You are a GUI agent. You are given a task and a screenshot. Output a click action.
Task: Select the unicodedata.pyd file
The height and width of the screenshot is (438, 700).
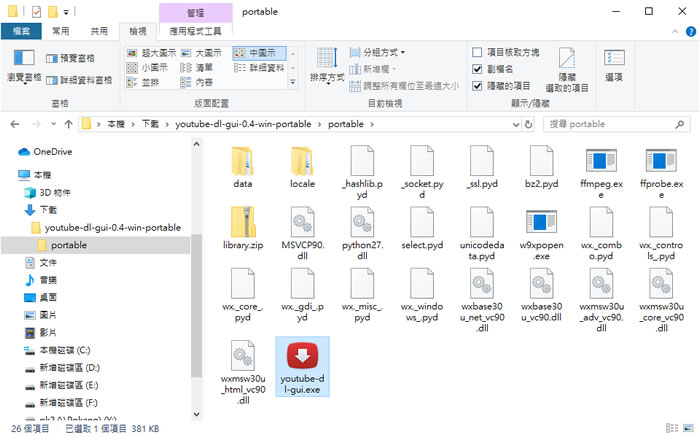pos(482,233)
